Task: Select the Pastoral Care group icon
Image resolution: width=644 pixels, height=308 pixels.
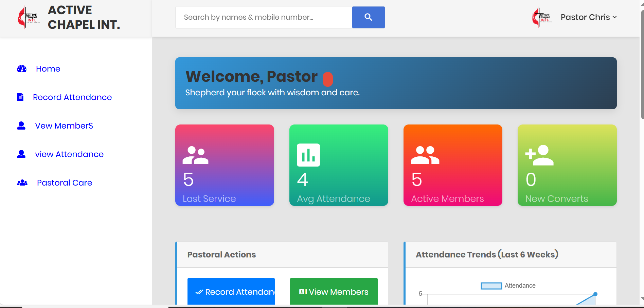Action: tap(22, 182)
